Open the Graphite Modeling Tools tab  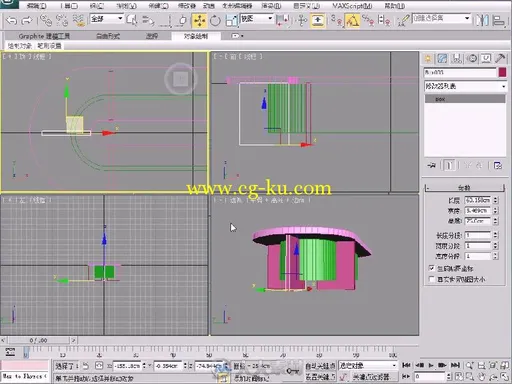point(44,36)
